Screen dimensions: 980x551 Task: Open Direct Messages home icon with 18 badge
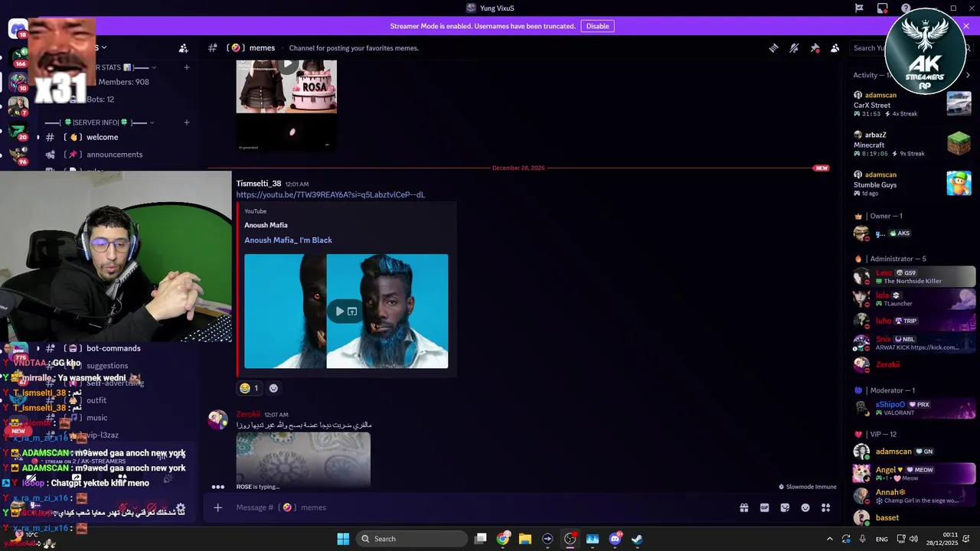click(x=18, y=29)
